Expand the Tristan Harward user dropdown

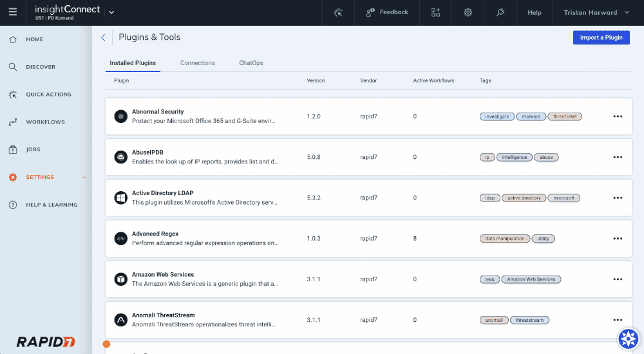coord(596,13)
